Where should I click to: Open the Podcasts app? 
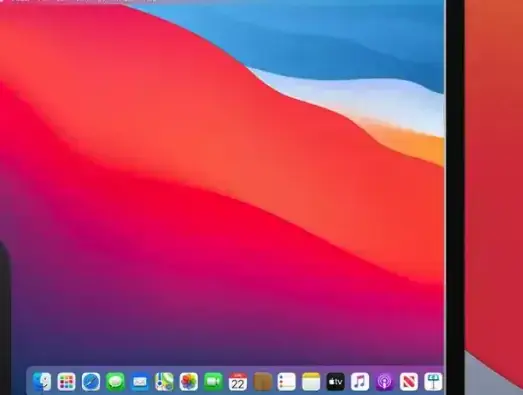385,381
